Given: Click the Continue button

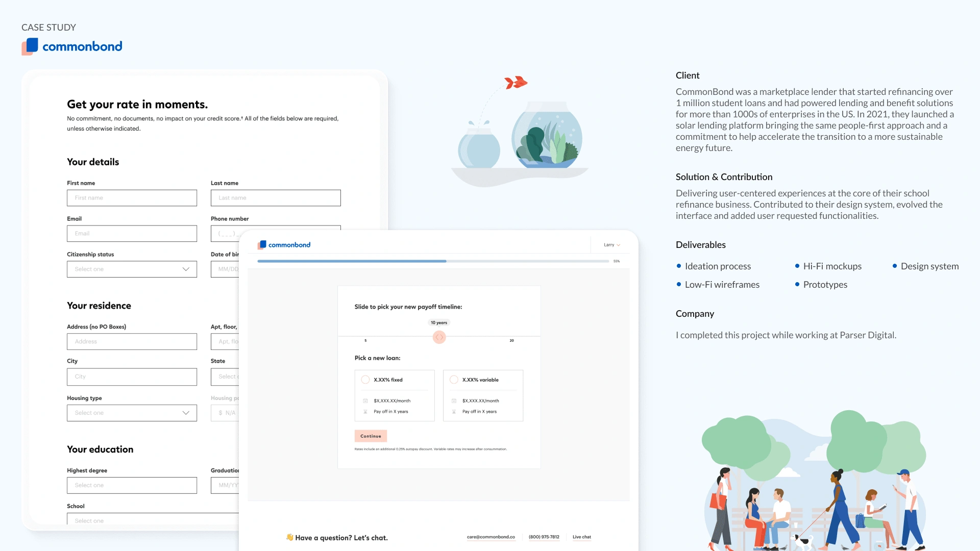Looking at the screenshot, I should coord(371,436).
